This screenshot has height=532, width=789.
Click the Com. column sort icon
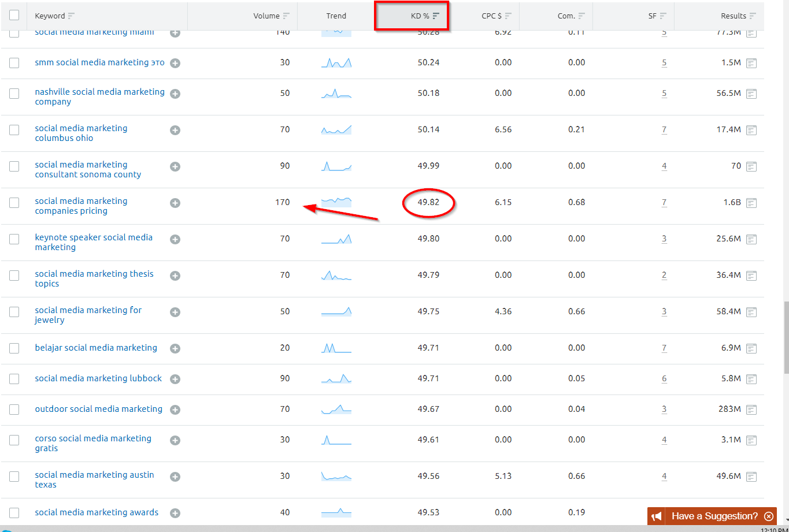tap(581, 16)
